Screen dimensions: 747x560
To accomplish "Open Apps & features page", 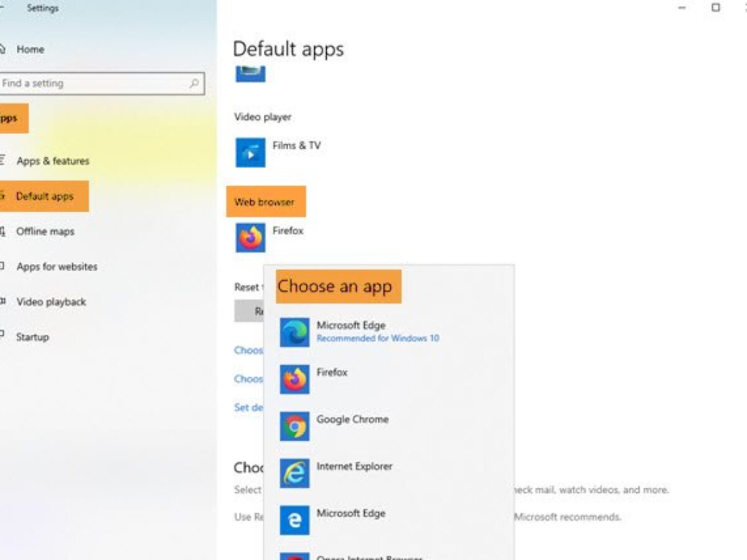I will (53, 161).
